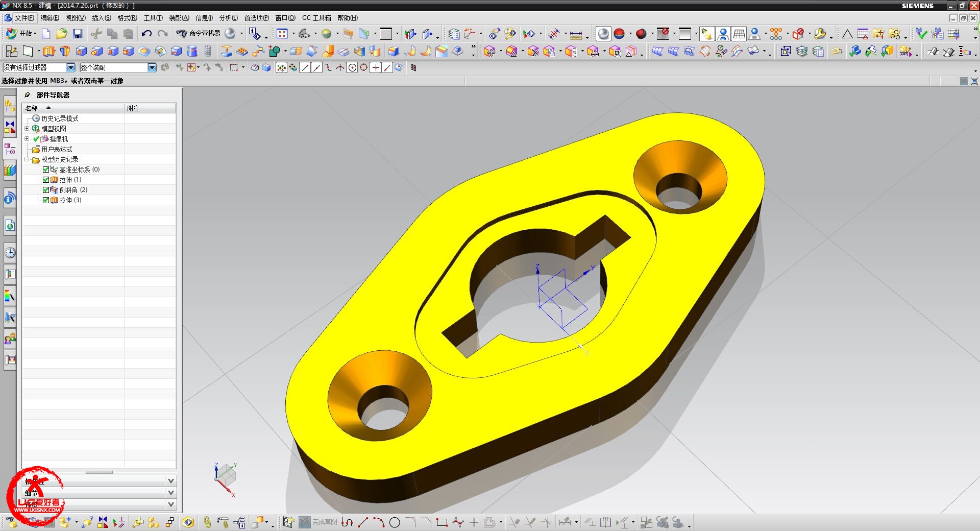Click the part navigator pin icon

(27, 95)
